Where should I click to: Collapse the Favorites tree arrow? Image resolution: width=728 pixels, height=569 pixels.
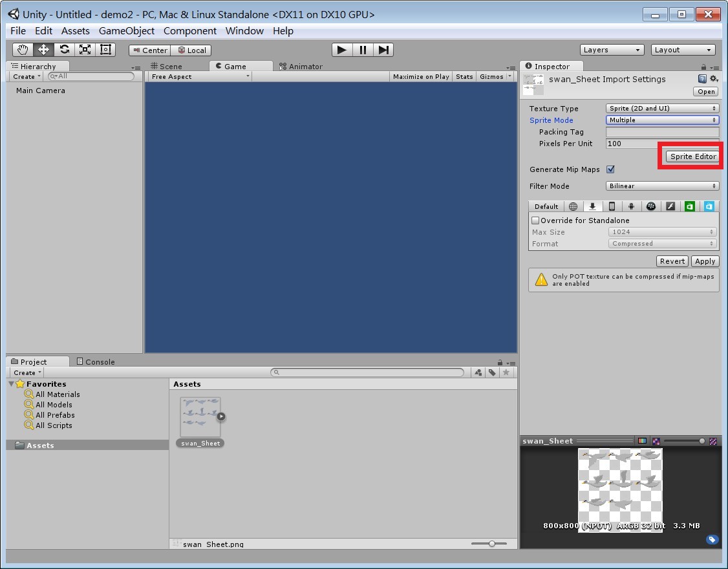point(11,383)
